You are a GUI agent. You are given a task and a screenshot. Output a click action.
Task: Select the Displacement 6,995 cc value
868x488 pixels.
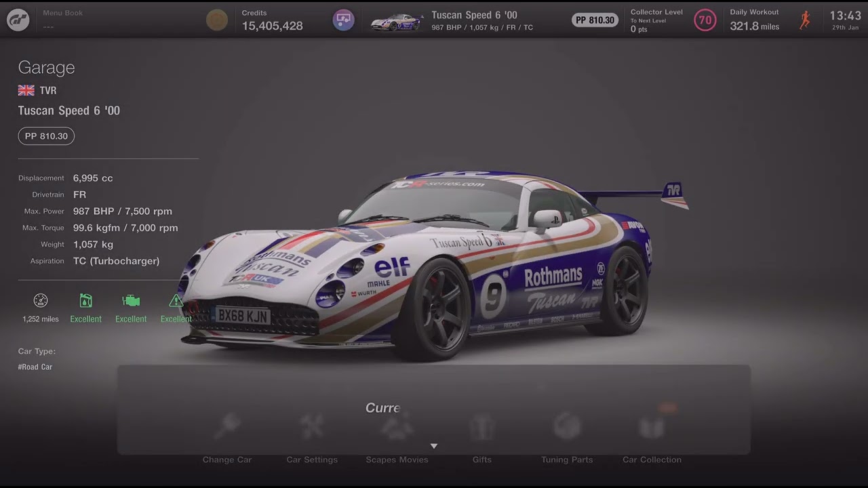click(x=93, y=178)
